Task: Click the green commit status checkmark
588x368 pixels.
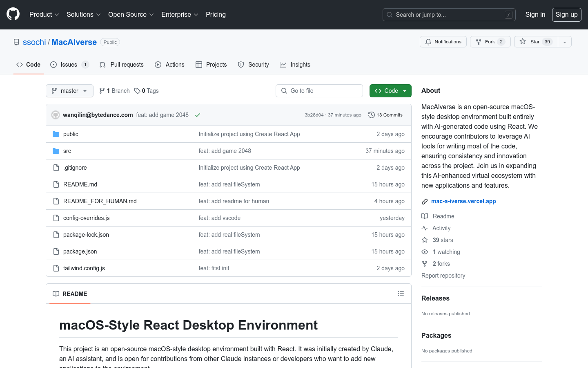Action: (198, 115)
